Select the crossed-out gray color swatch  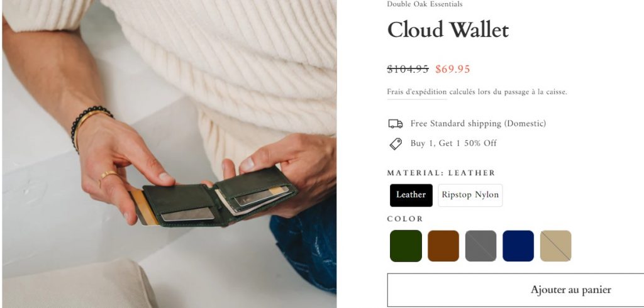[481, 246]
